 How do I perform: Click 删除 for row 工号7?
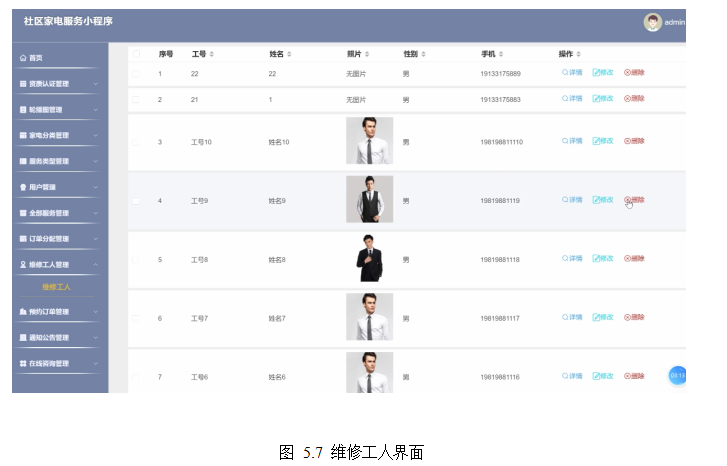point(634,317)
